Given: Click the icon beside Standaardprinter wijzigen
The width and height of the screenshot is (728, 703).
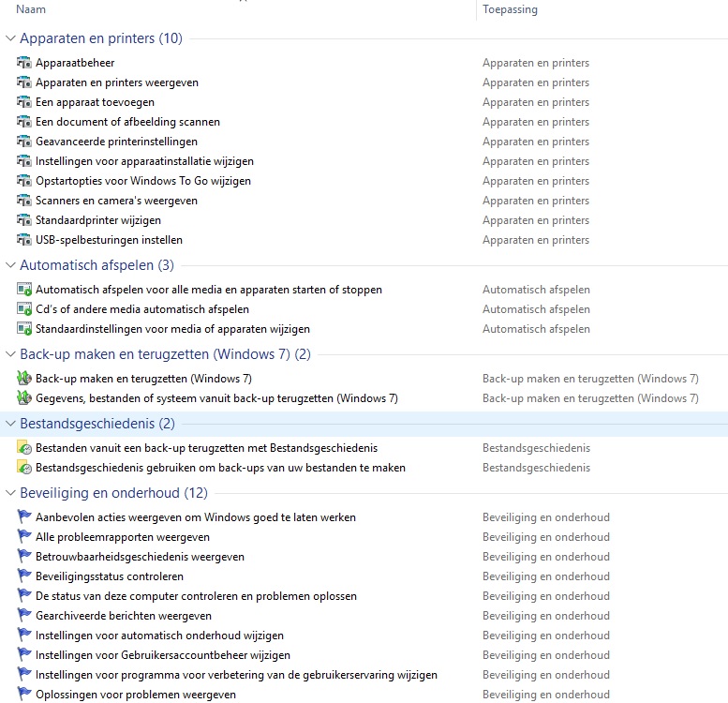Looking at the screenshot, I should click(24, 220).
